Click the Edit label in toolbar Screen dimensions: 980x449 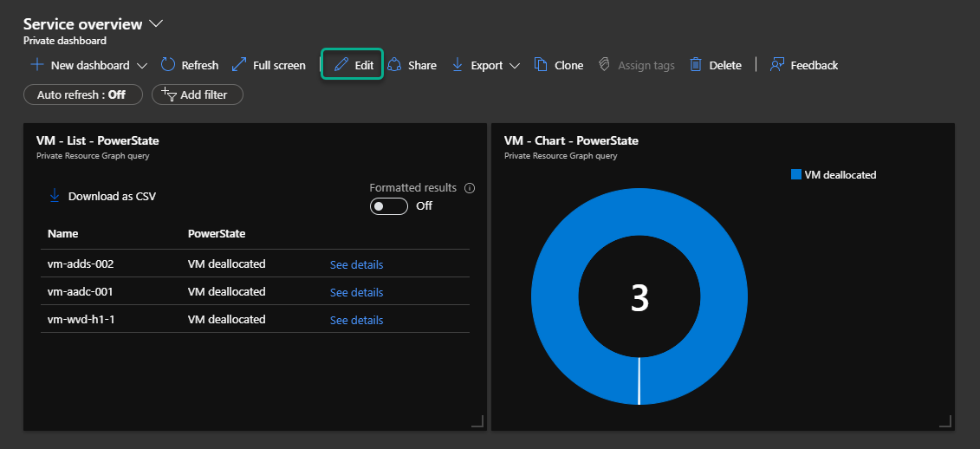(x=364, y=66)
